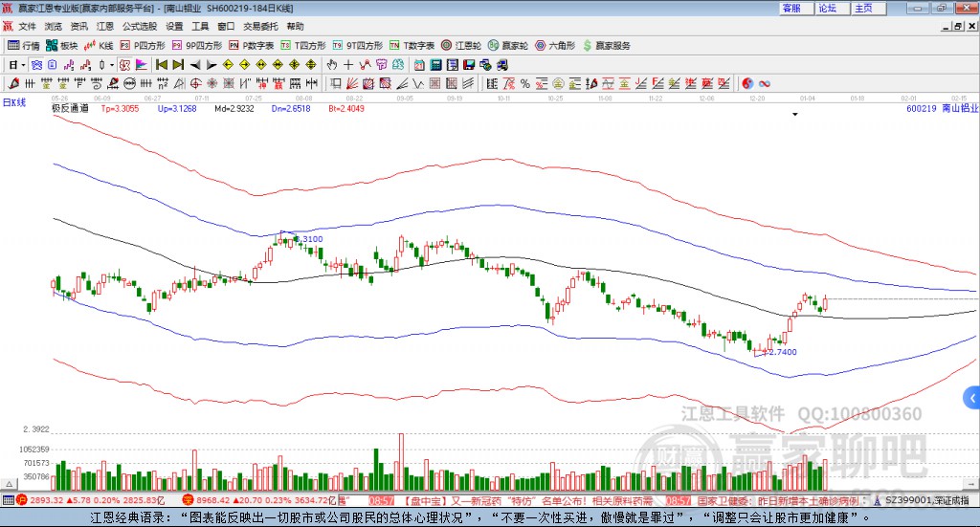
Task: Click the infinity symbol icon
Action: point(766,83)
